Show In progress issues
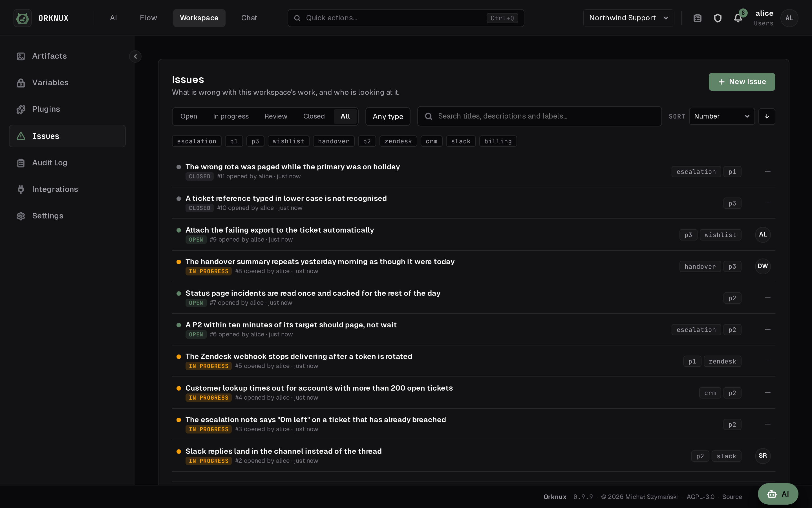The width and height of the screenshot is (812, 508). click(x=231, y=116)
